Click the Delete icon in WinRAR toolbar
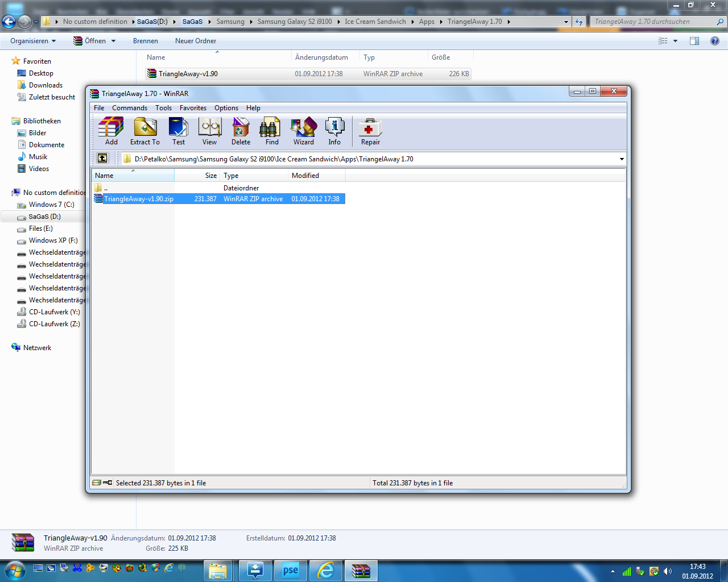The width and height of the screenshot is (728, 582). click(x=241, y=131)
